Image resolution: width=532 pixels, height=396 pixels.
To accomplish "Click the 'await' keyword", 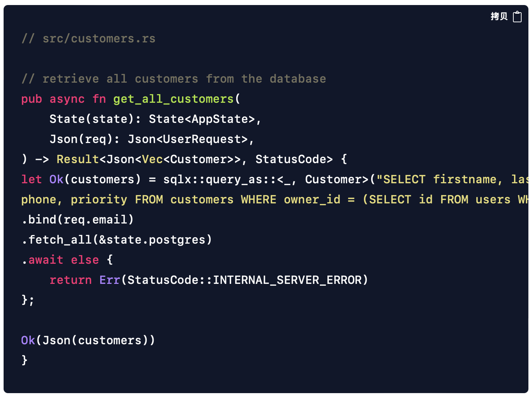I will click(46, 260).
